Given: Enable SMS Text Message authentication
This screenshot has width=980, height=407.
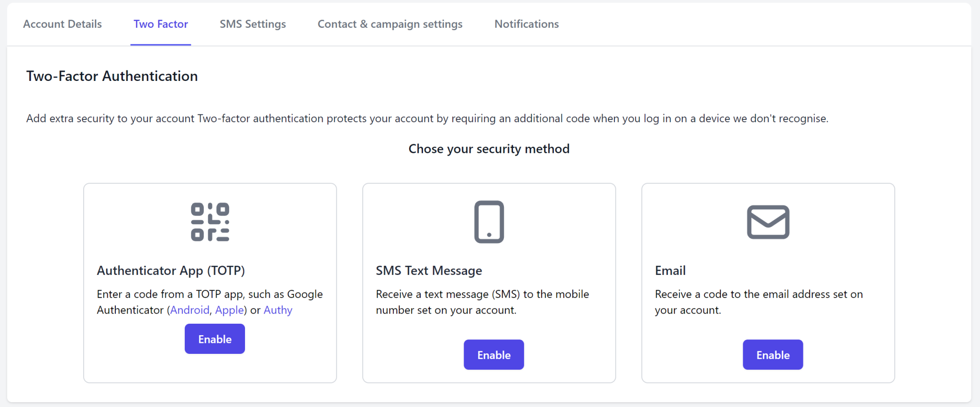Looking at the screenshot, I should point(493,354).
